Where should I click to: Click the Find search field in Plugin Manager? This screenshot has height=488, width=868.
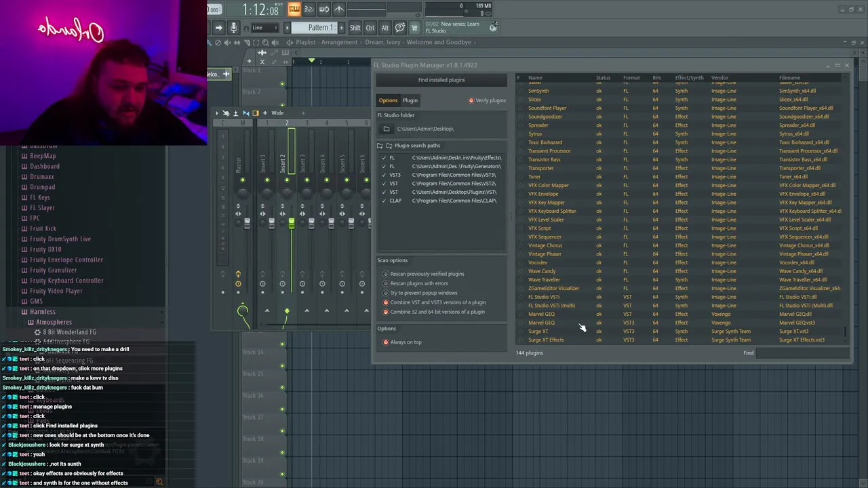802,352
